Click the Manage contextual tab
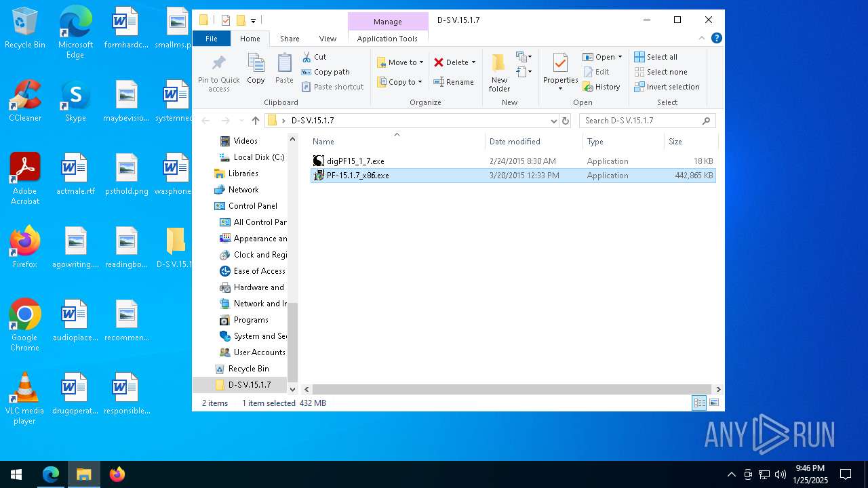Image resolution: width=868 pixels, height=488 pixels. coord(387,22)
